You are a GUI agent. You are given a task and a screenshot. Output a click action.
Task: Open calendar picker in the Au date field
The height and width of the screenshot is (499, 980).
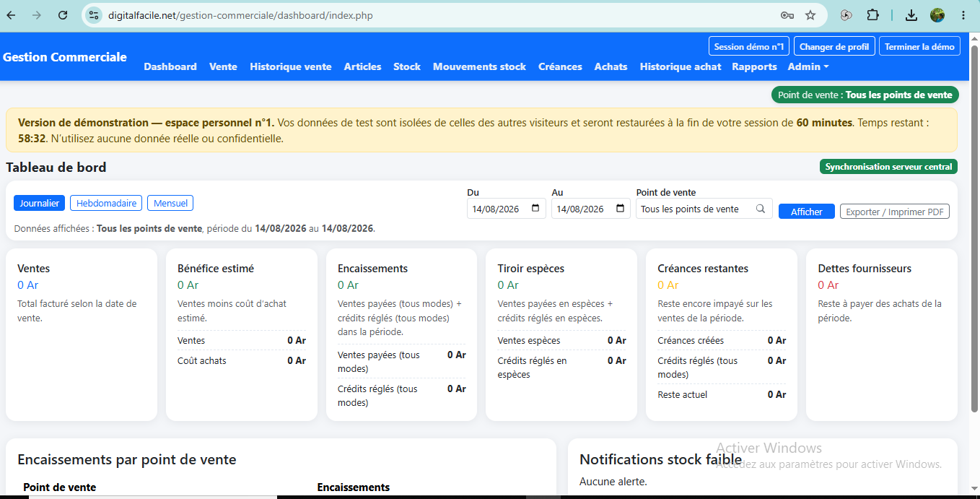coord(620,209)
